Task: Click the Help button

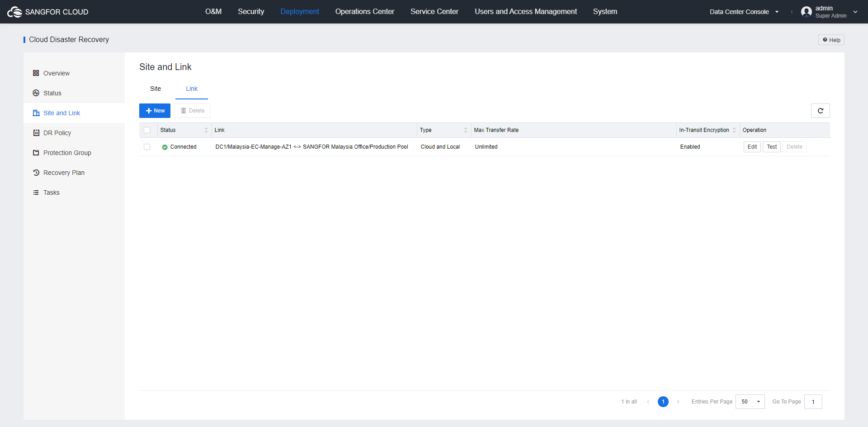Action: pyautogui.click(x=831, y=40)
